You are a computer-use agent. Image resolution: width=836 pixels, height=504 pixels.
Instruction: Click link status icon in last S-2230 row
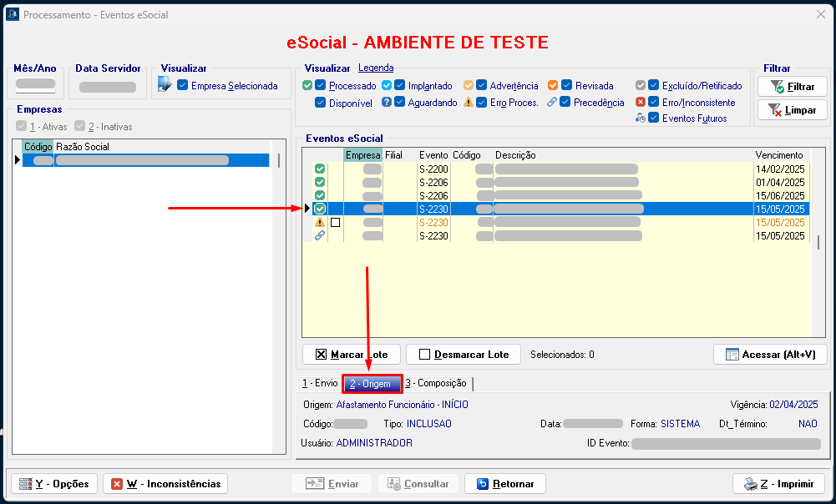coord(320,236)
